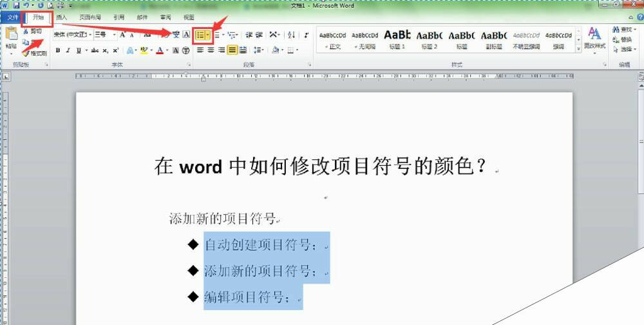Viewport: 644px width, 325px height.
Task: Open the font dialog launcher
Action: coord(189,64)
